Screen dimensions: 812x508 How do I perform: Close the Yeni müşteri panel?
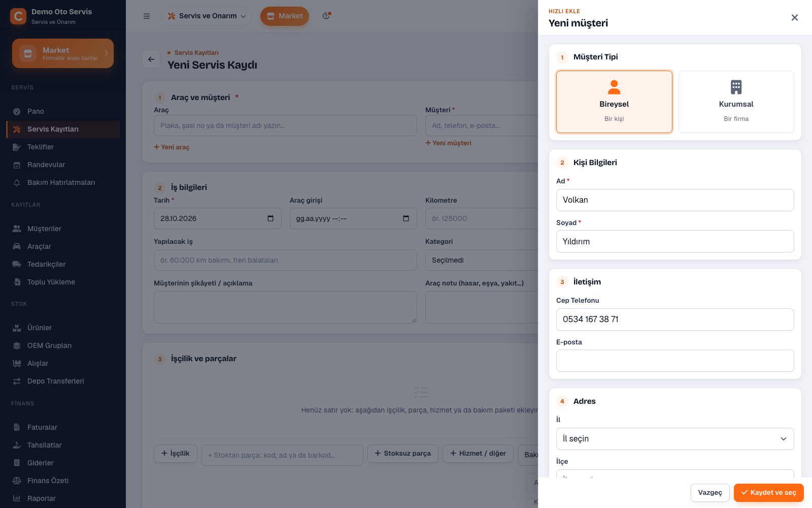click(795, 18)
